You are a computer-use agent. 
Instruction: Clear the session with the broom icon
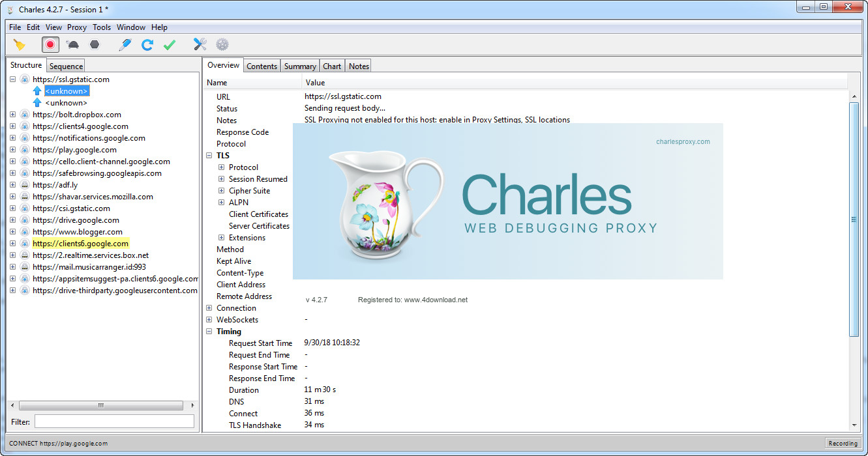[20, 45]
